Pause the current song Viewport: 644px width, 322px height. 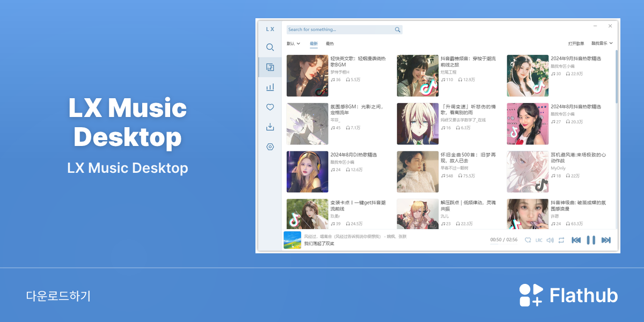pos(591,240)
